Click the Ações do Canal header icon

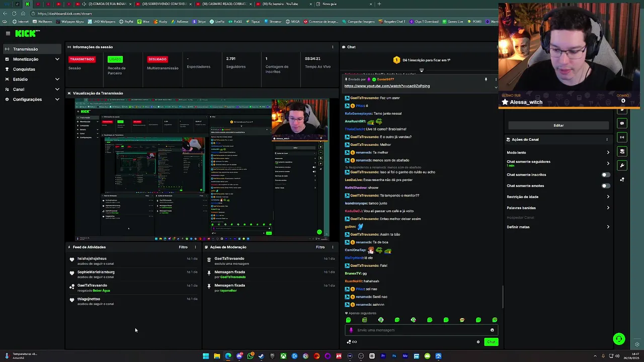508,139
